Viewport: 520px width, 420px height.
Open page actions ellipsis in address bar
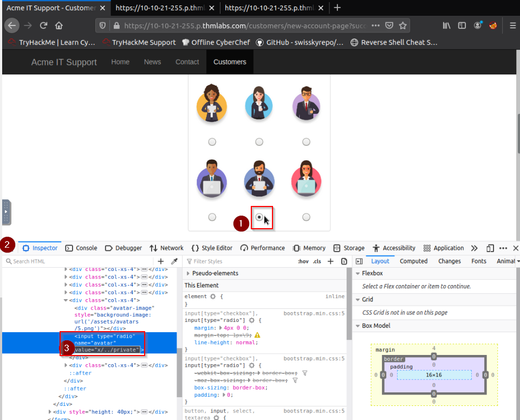(375, 25)
